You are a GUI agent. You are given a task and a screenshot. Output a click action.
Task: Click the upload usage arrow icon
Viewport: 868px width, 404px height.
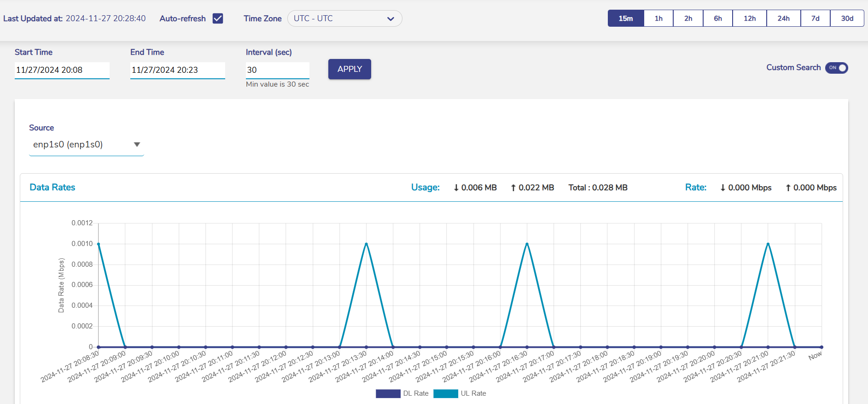pos(513,188)
